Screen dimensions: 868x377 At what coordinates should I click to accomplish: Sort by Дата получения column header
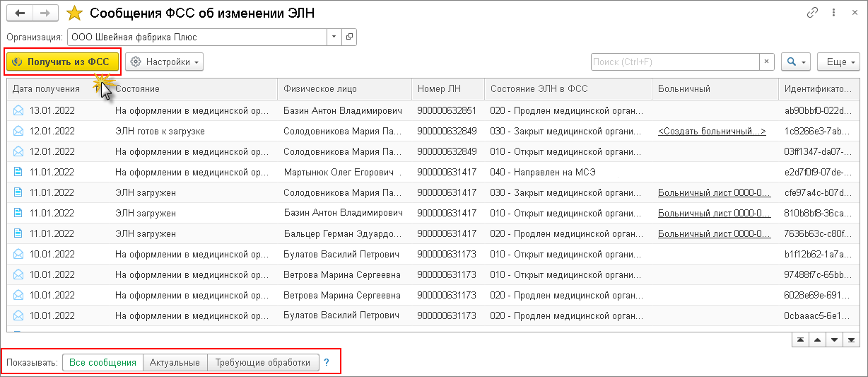pyautogui.click(x=46, y=89)
